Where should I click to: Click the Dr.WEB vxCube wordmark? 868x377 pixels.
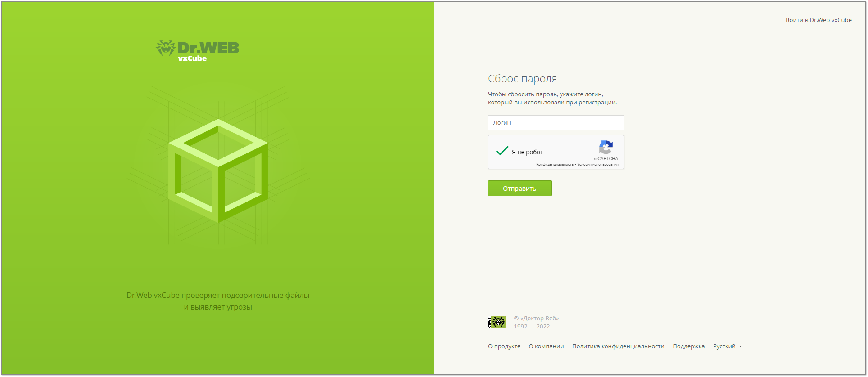(x=208, y=51)
